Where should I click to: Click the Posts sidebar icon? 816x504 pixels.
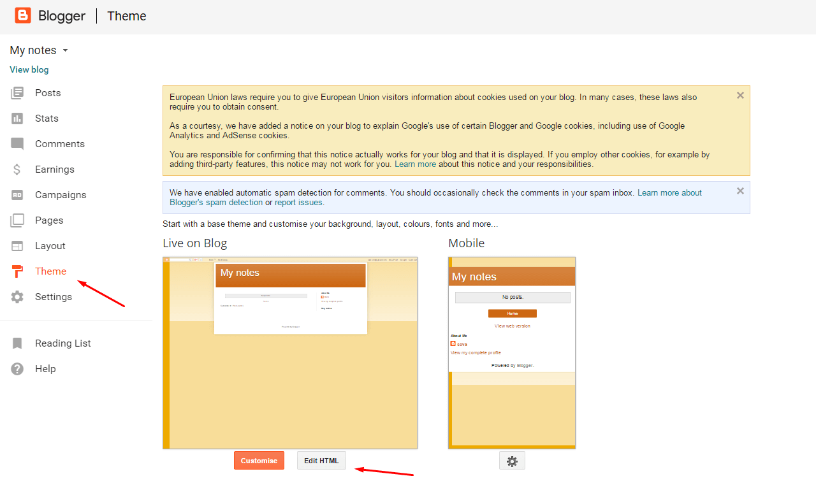pos(17,93)
